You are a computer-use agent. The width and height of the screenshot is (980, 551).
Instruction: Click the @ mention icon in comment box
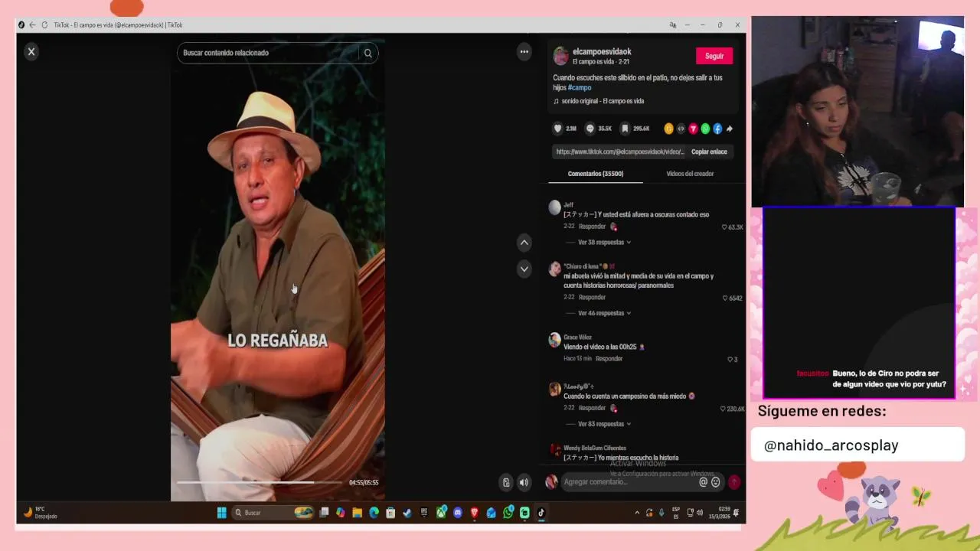[703, 482]
